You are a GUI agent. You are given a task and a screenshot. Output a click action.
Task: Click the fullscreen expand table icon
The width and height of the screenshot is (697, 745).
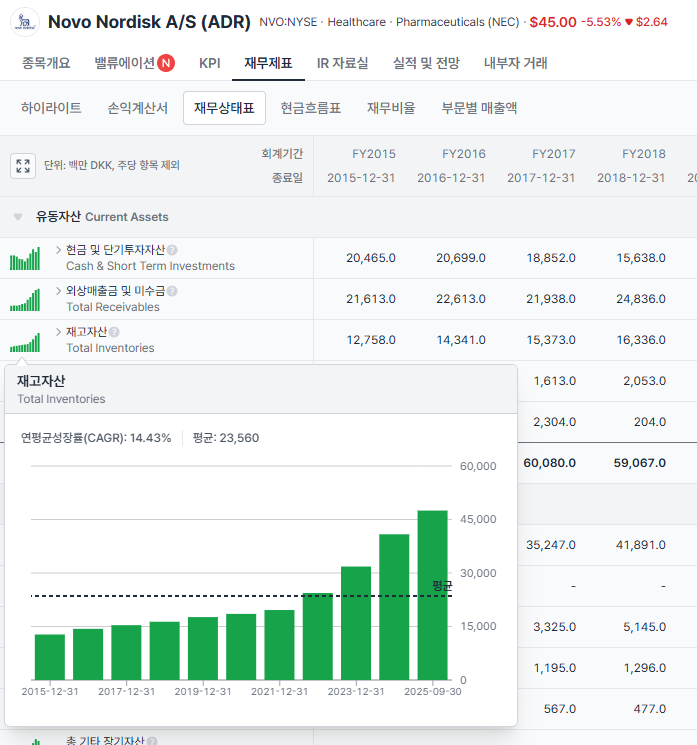pyautogui.click(x=23, y=166)
